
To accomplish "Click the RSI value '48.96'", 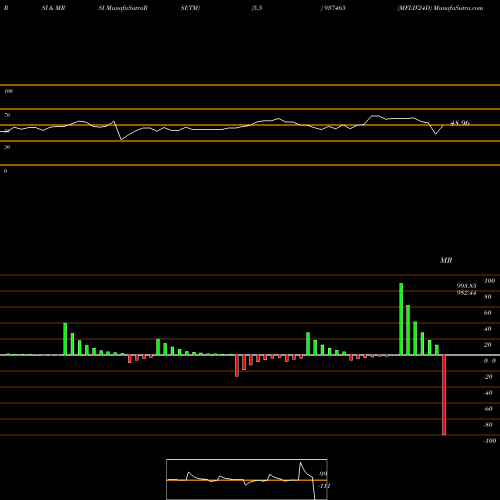I will click(460, 123).
